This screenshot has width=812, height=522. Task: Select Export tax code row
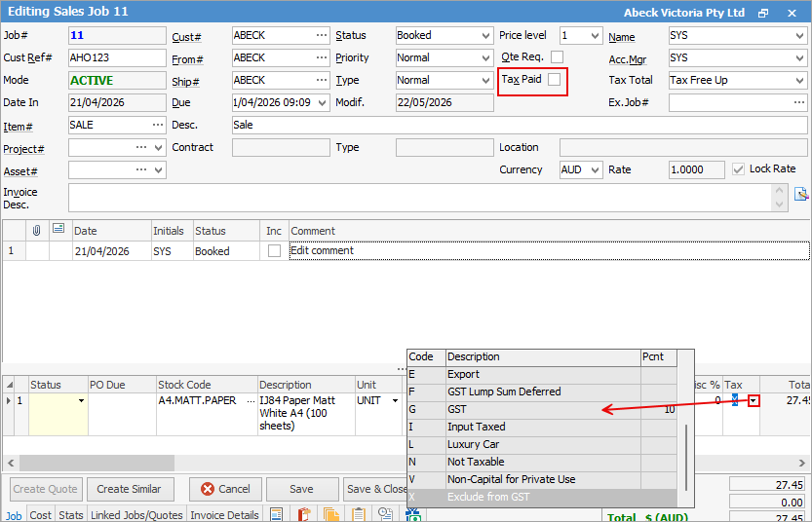point(542,374)
